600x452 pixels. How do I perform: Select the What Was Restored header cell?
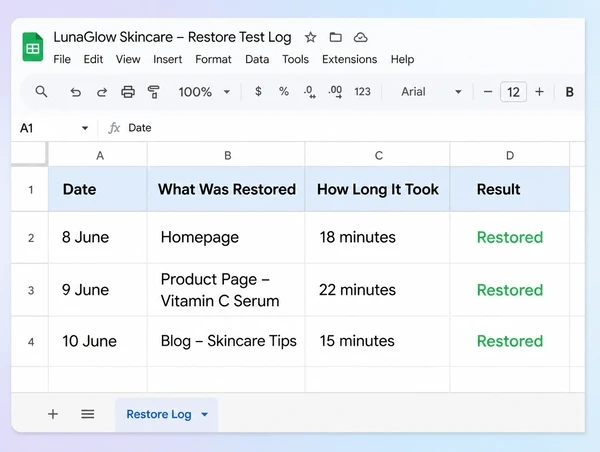point(226,189)
